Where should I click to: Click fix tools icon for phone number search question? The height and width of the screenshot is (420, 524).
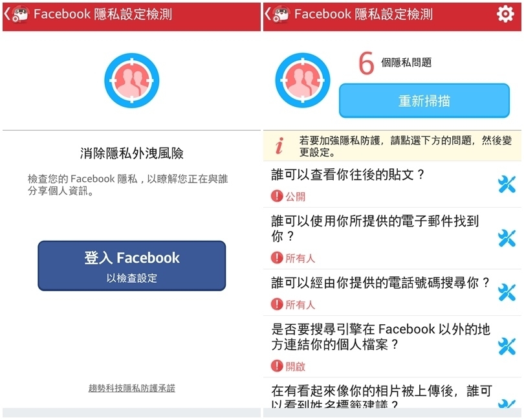507,293
